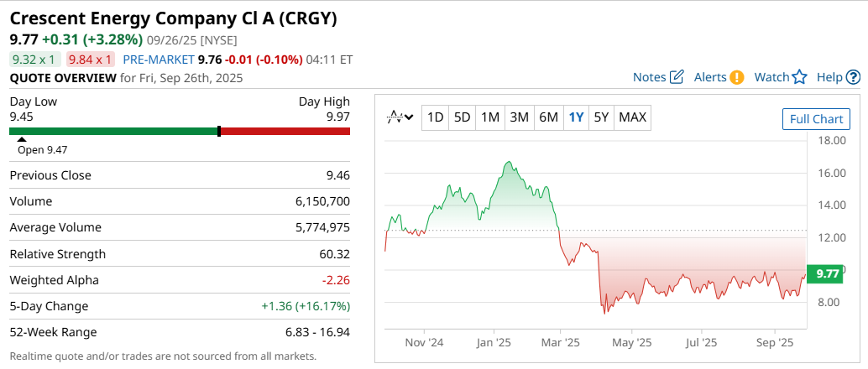Open the Notes edit icon

(677, 77)
